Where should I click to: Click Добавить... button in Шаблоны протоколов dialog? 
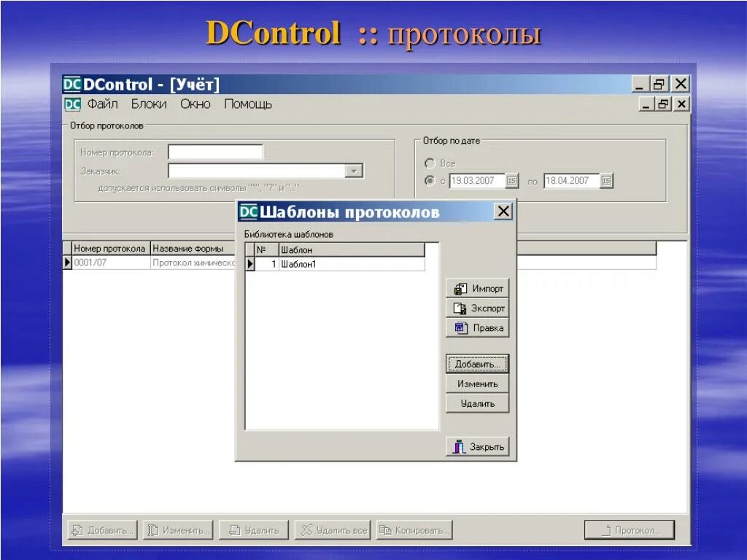(x=477, y=364)
